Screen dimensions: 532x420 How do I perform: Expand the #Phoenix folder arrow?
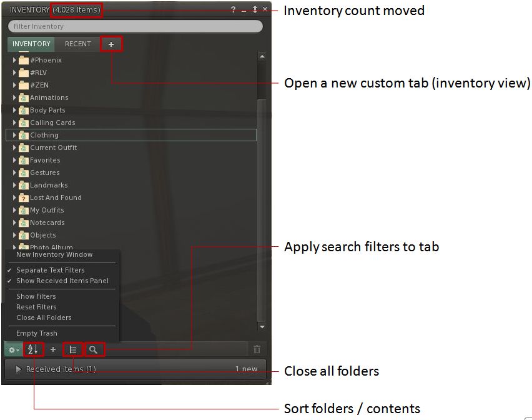[14, 60]
